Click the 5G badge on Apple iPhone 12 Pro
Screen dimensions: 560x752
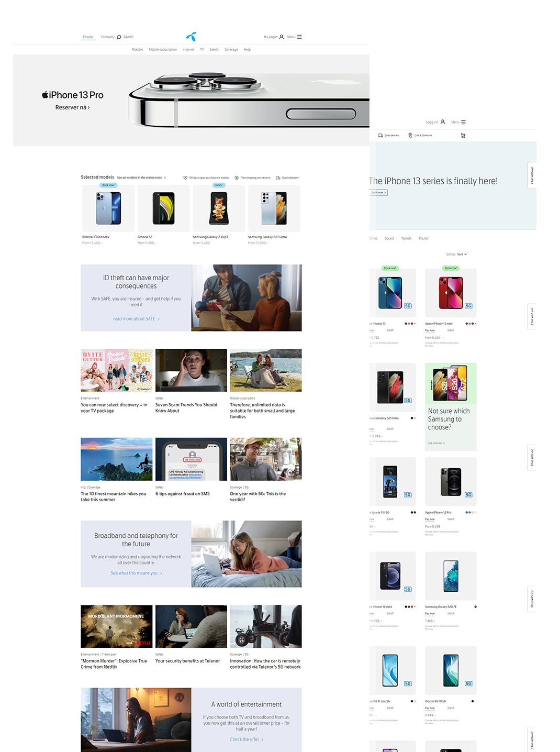point(468,495)
